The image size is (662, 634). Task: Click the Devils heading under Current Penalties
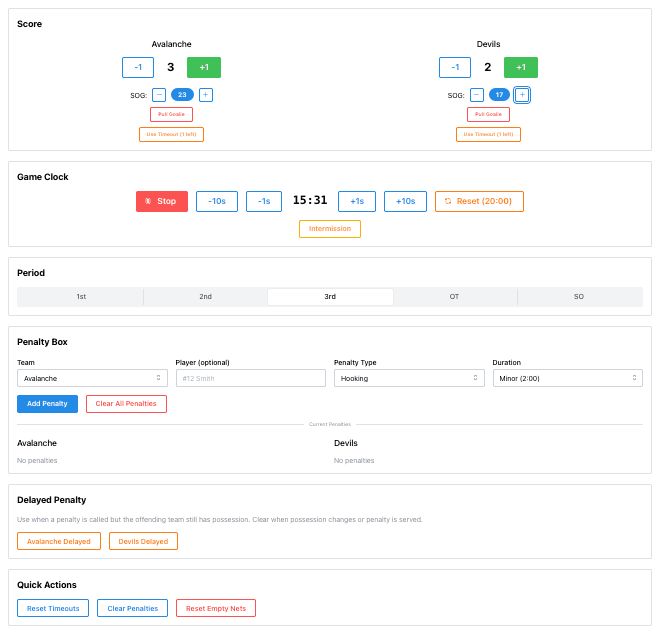[x=346, y=443]
